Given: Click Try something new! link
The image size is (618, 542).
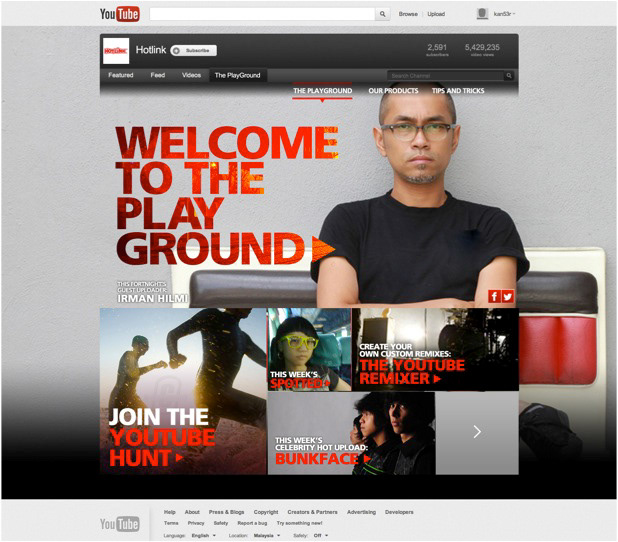Looking at the screenshot, I should (299, 523).
